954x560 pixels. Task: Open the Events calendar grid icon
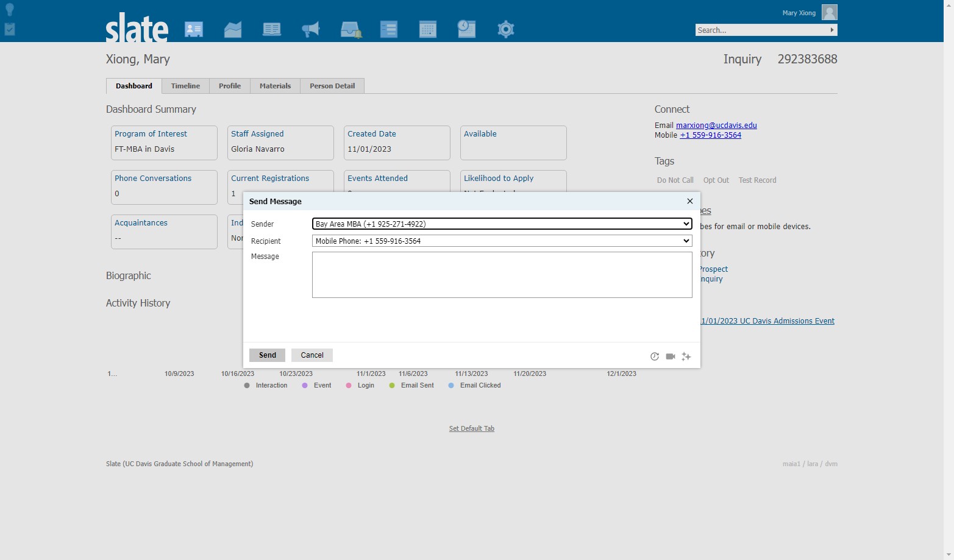coord(428,29)
